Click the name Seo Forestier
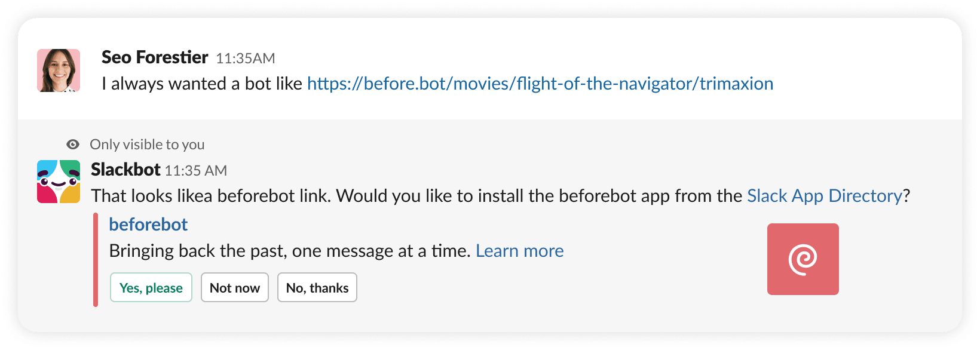980x350 pixels. click(x=154, y=57)
